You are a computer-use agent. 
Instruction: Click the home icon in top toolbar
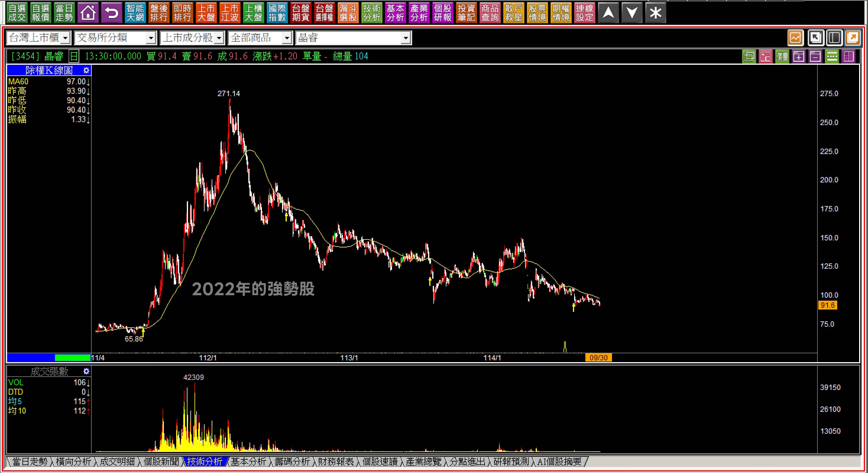[x=88, y=13]
